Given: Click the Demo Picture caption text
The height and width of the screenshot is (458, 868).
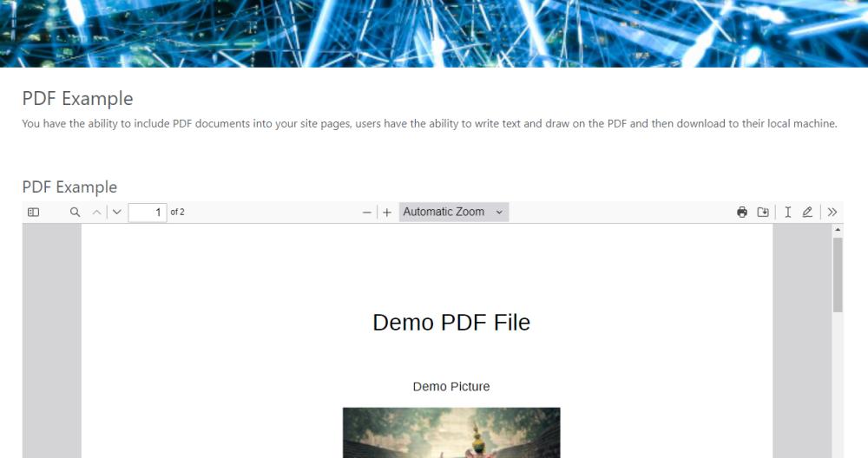Looking at the screenshot, I should [451, 387].
